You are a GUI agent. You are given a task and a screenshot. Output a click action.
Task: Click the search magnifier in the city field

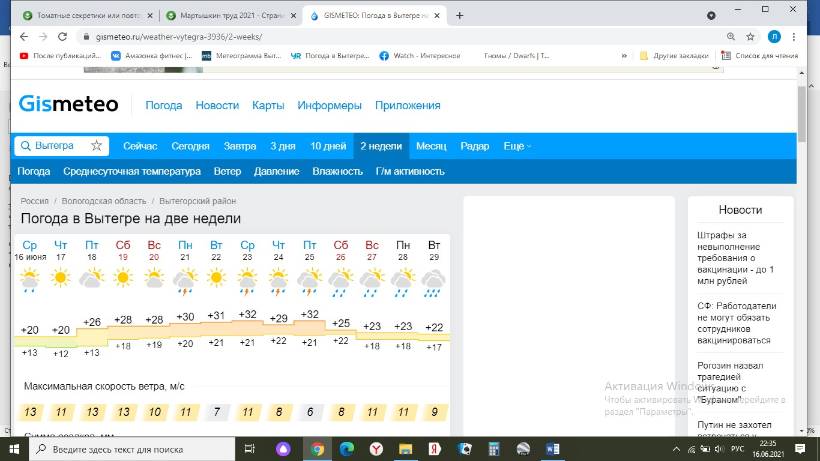[x=25, y=146]
